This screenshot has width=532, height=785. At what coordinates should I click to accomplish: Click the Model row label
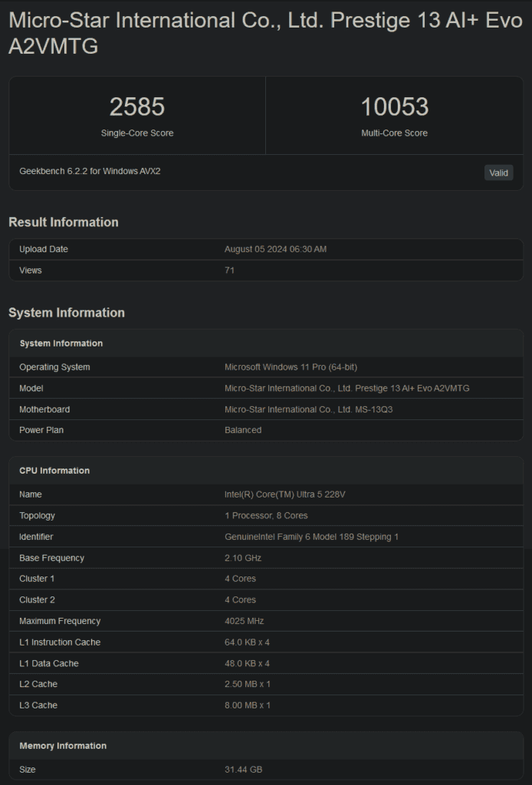(31, 389)
